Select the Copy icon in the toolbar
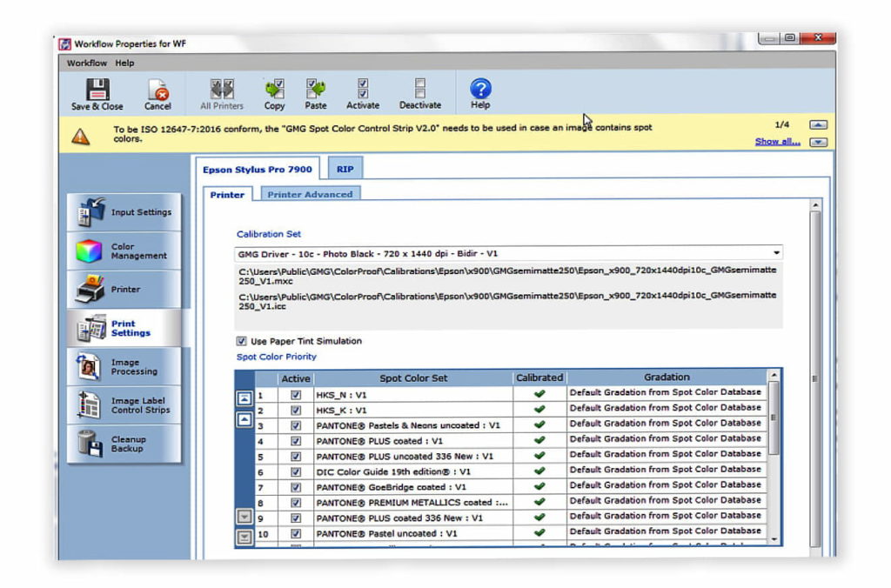The image size is (891, 588). (x=274, y=90)
